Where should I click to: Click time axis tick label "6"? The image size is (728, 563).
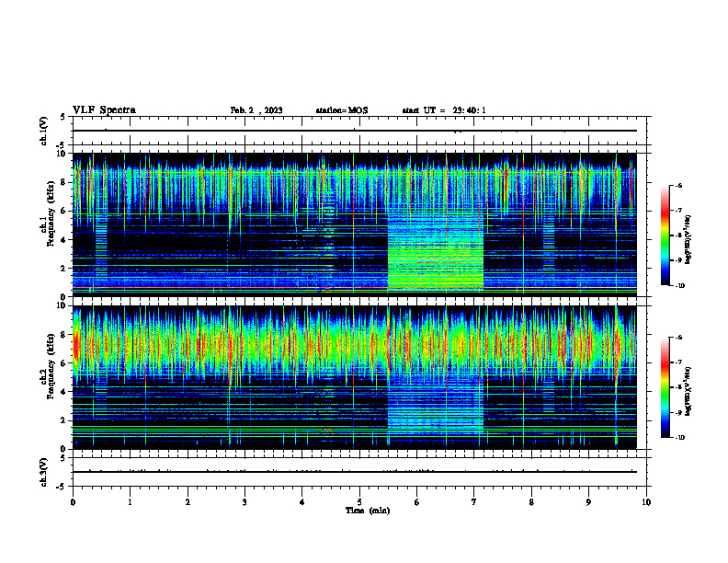point(417,502)
